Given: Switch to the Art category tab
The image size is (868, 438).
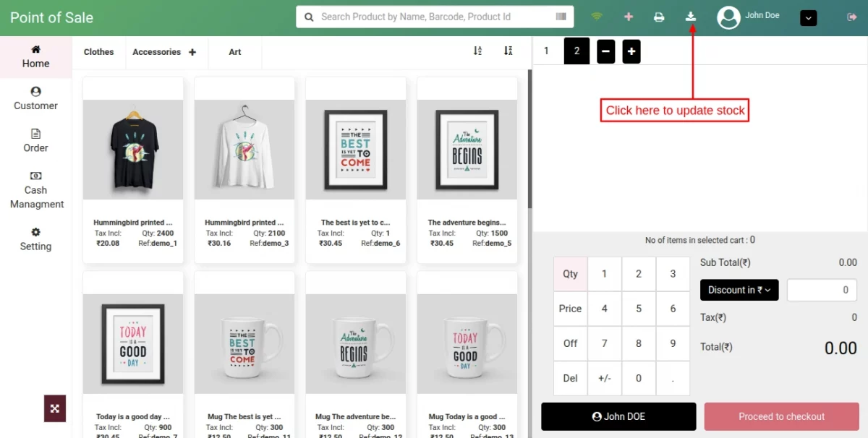Looking at the screenshot, I should coord(234,51).
